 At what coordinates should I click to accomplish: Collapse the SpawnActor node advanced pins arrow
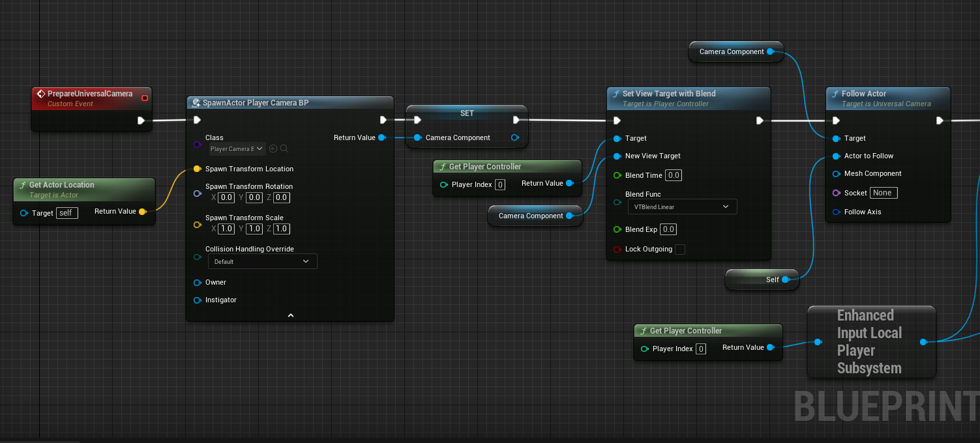(x=291, y=315)
